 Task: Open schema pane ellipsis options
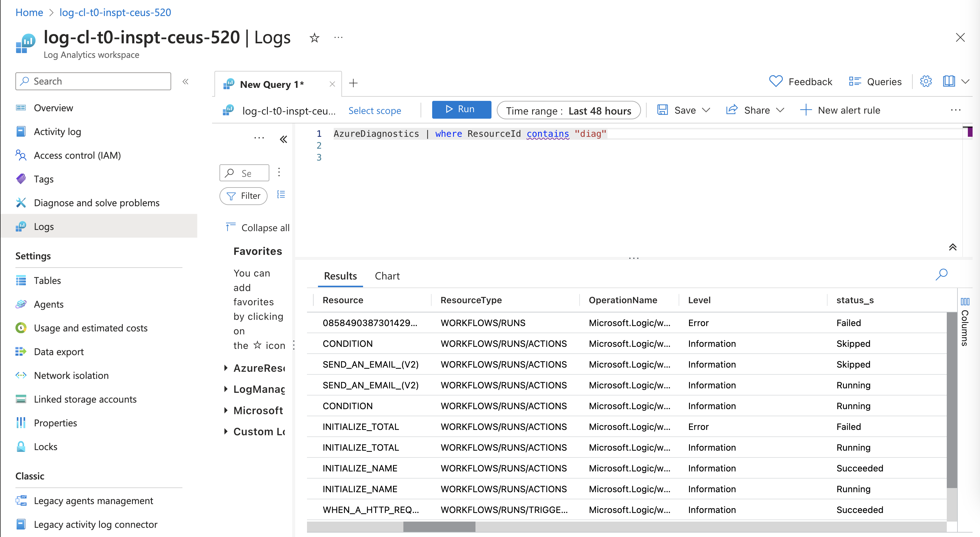click(259, 138)
